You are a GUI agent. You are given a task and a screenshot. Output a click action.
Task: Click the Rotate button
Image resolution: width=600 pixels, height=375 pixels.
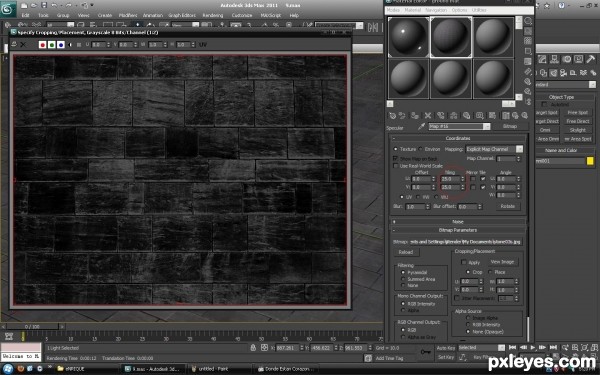(x=508, y=206)
